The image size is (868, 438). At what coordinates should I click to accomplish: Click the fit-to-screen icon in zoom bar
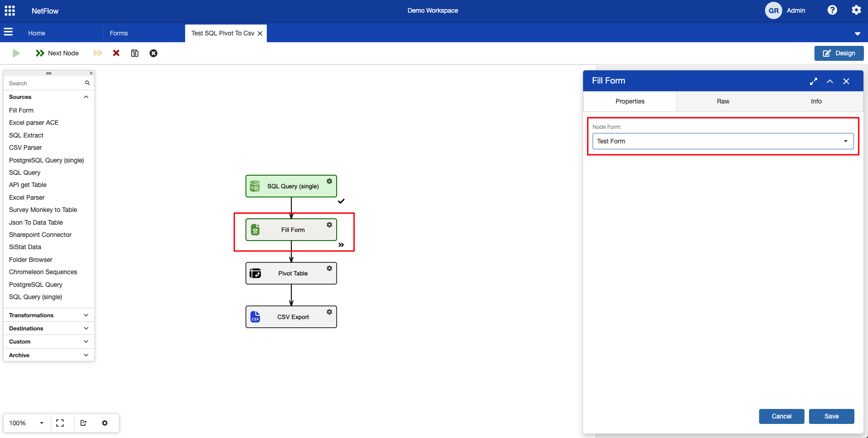tap(60, 423)
